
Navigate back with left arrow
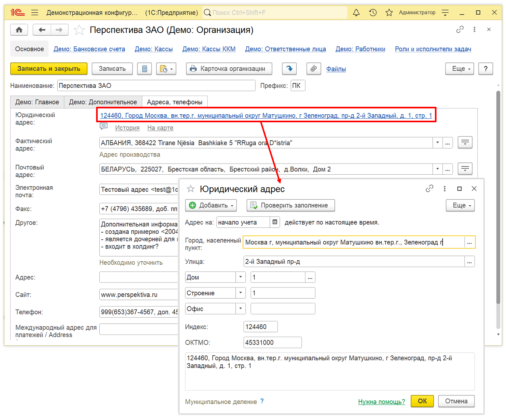tap(42, 30)
